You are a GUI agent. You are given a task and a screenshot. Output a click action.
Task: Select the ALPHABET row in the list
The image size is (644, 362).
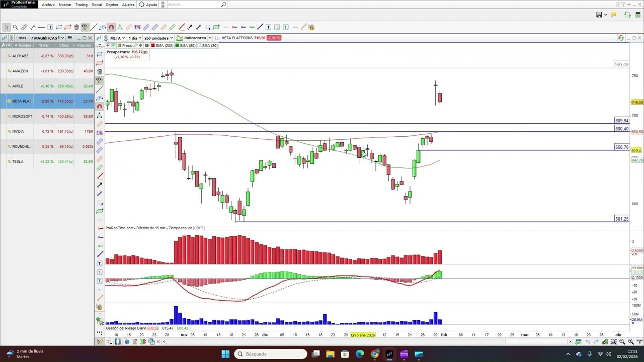tap(47, 56)
